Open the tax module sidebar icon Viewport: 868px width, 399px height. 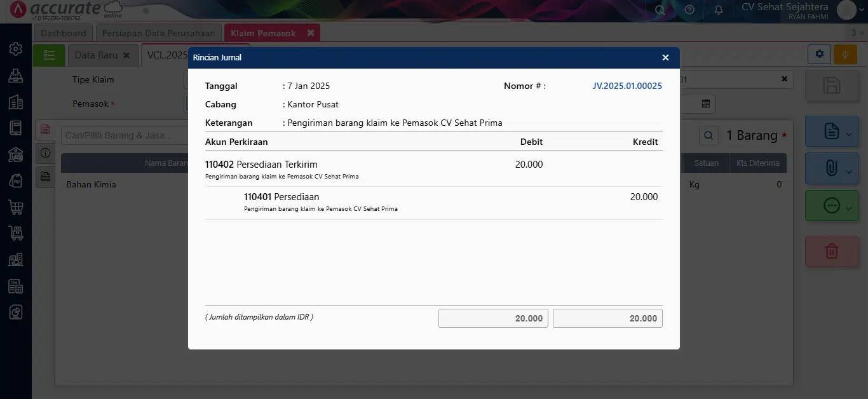tap(16, 286)
